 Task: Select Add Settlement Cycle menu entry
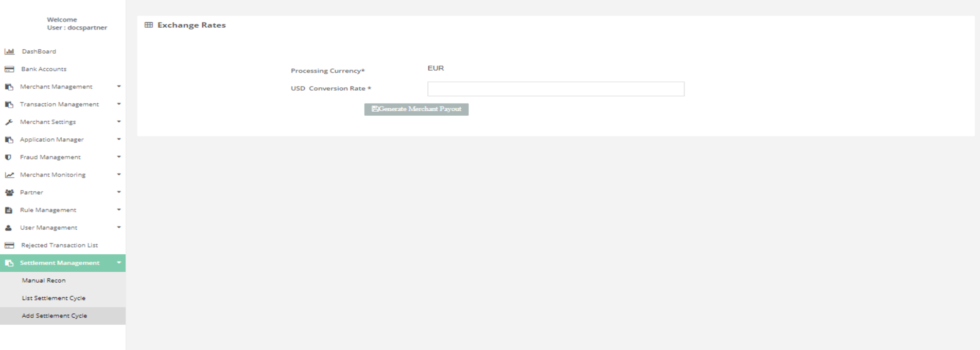[54, 316]
